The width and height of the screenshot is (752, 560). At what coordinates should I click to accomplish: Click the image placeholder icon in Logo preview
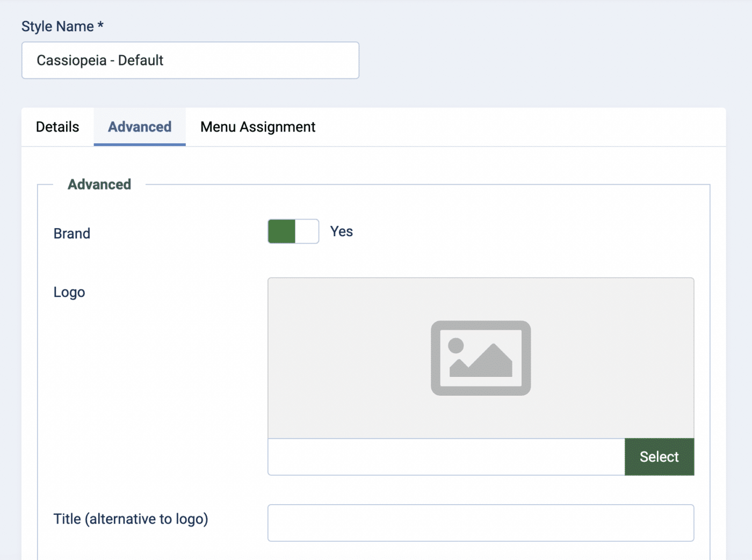point(481,358)
